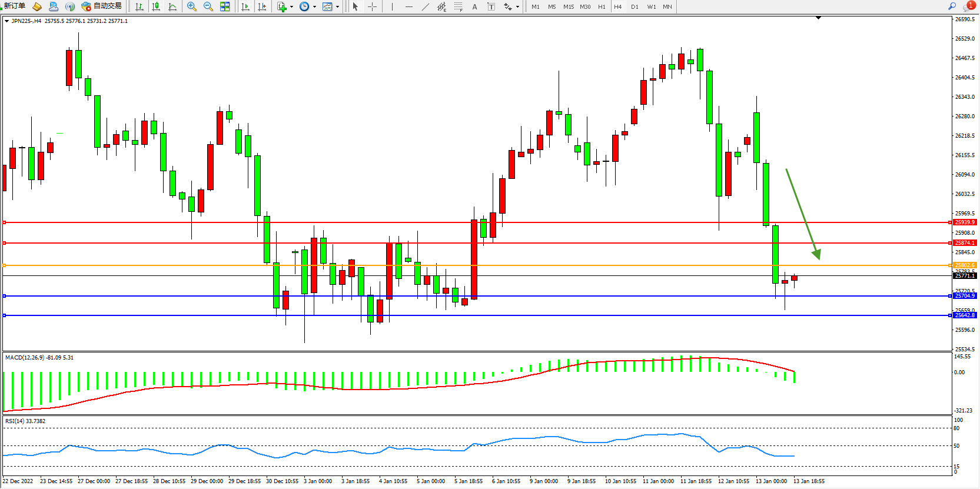Click the 新订单 new order button
This screenshot has height=489, width=980.
[15, 6]
